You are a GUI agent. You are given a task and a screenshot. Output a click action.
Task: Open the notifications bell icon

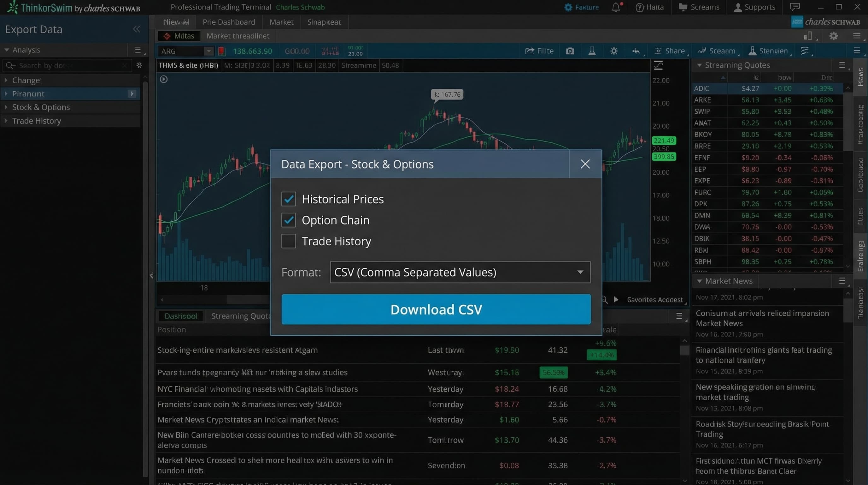(616, 7)
